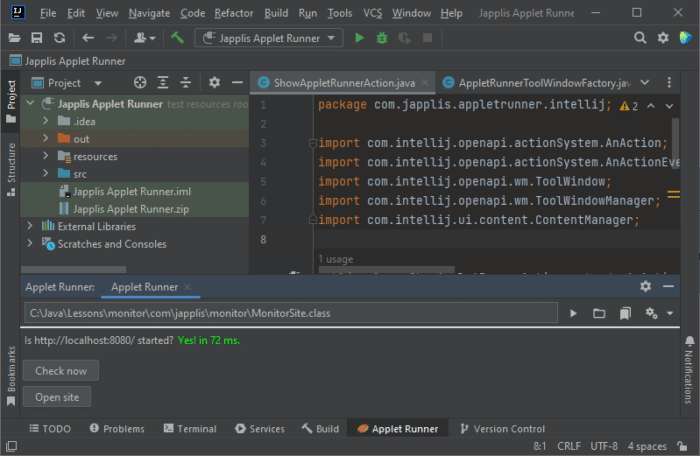Click the Stop square icon in toolbar

(x=427, y=38)
